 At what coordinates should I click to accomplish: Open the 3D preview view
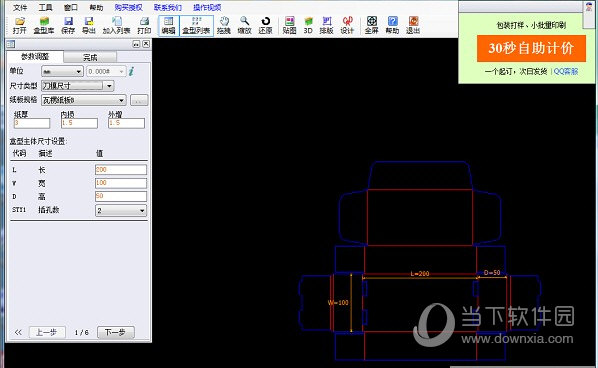click(x=308, y=25)
